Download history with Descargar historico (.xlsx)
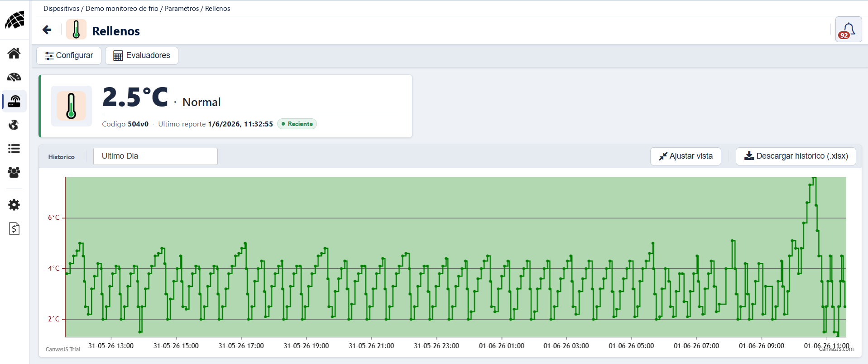 tap(796, 156)
